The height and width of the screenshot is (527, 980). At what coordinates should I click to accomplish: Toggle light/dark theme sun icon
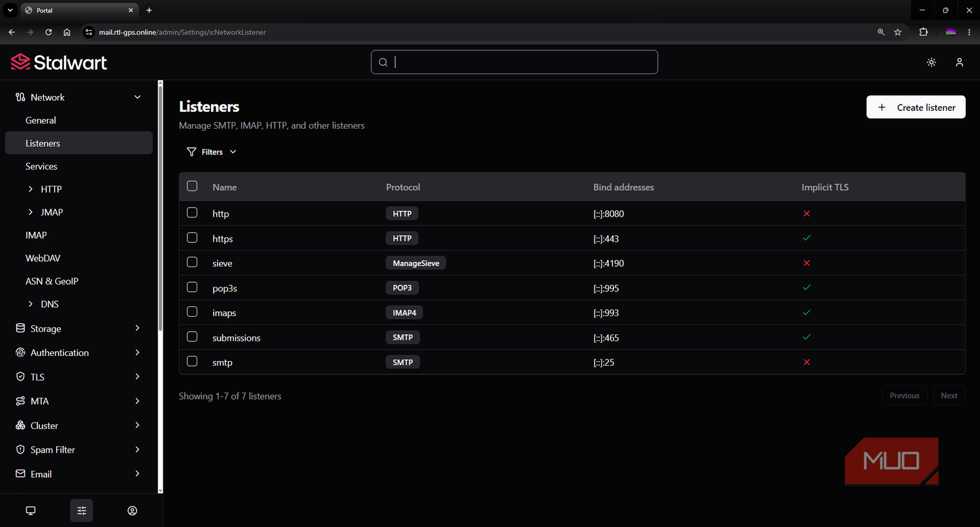point(932,62)
